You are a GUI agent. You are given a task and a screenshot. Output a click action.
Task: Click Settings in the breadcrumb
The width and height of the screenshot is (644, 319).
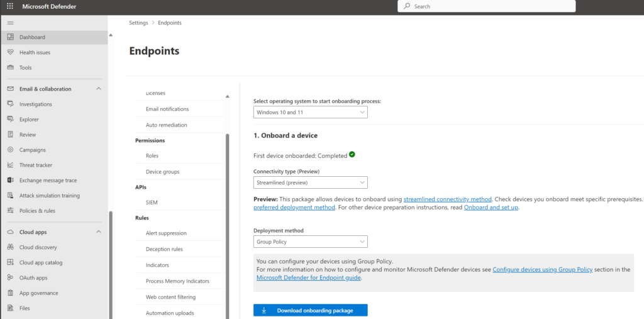(x=138, y=23)
